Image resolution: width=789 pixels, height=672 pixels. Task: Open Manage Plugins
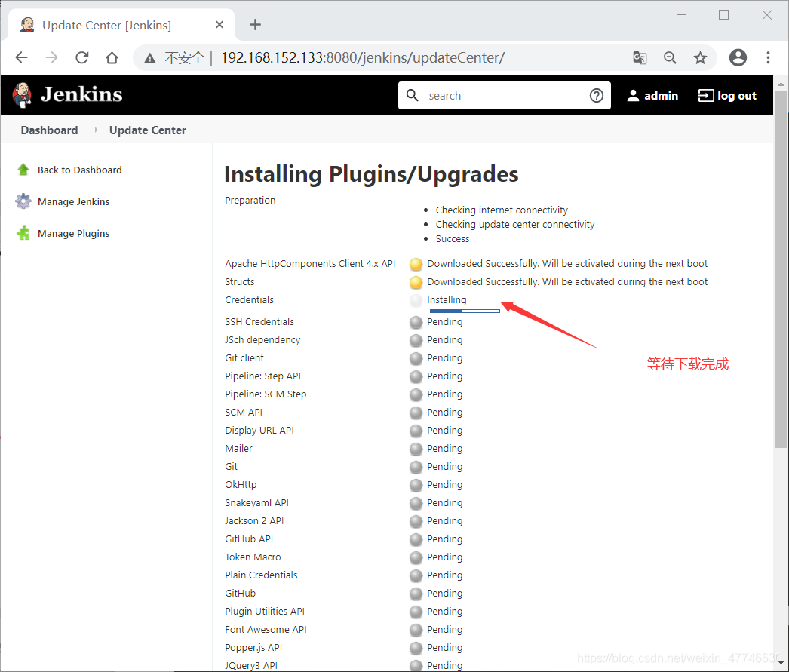pyautogui.click(x=73, y=233)
